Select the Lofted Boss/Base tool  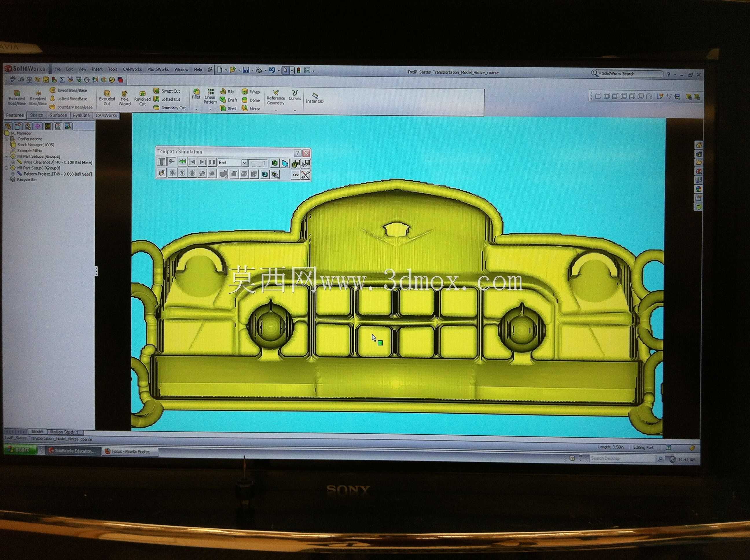pos(69,99)
